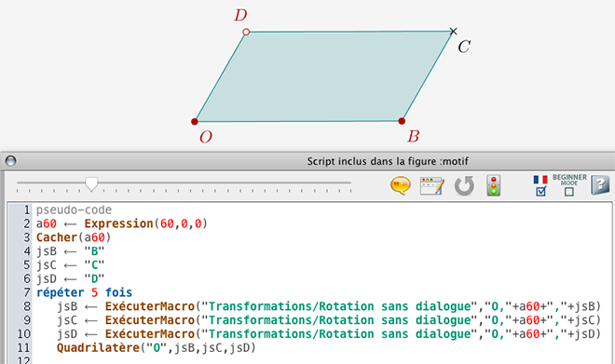This screenshot has width=615, height=364.
Task: Select the red point O
Action: [x=195, y=121]
